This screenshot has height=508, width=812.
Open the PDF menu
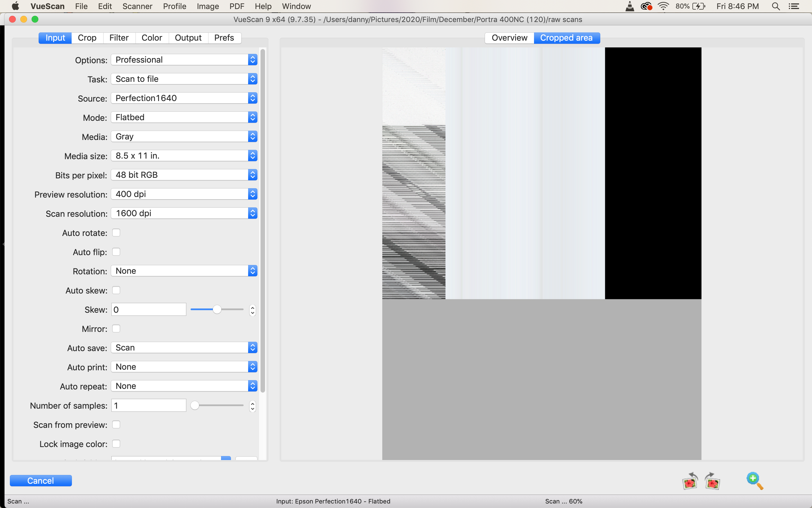237,6
